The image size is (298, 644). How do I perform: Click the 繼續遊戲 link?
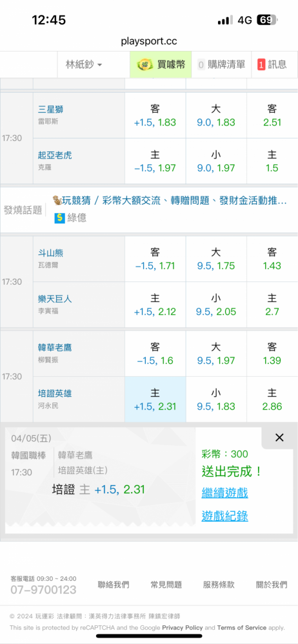[224, 493]
